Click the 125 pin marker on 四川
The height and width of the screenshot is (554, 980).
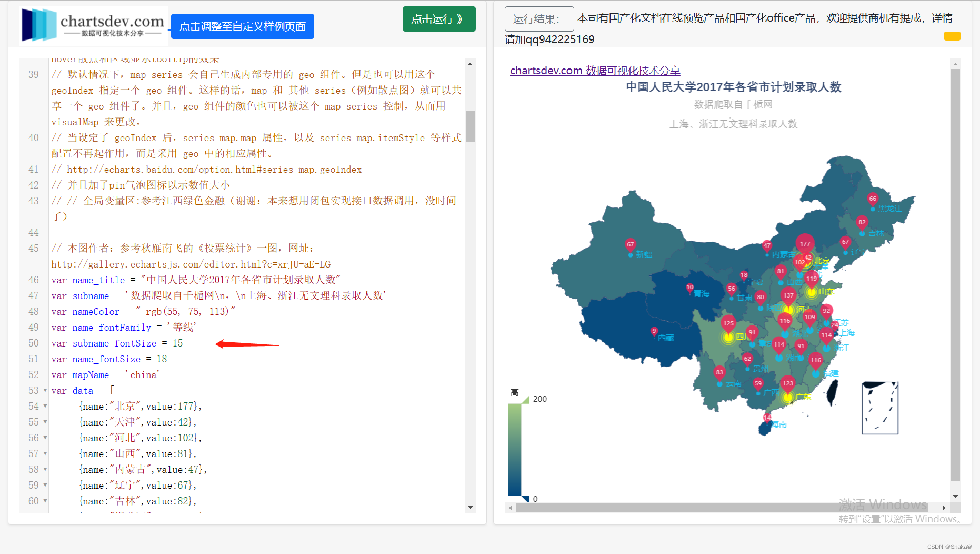tap(728, 324)
